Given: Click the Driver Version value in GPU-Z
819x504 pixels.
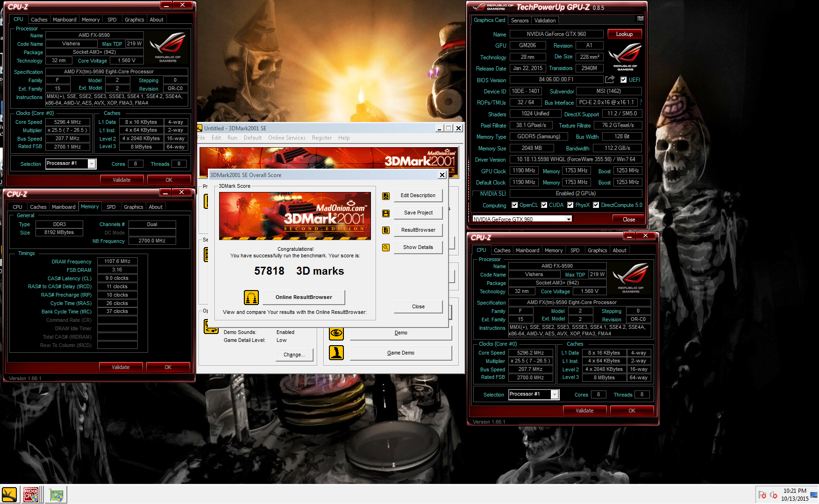Looking at the screenshot, I should (x=576, y=160).
